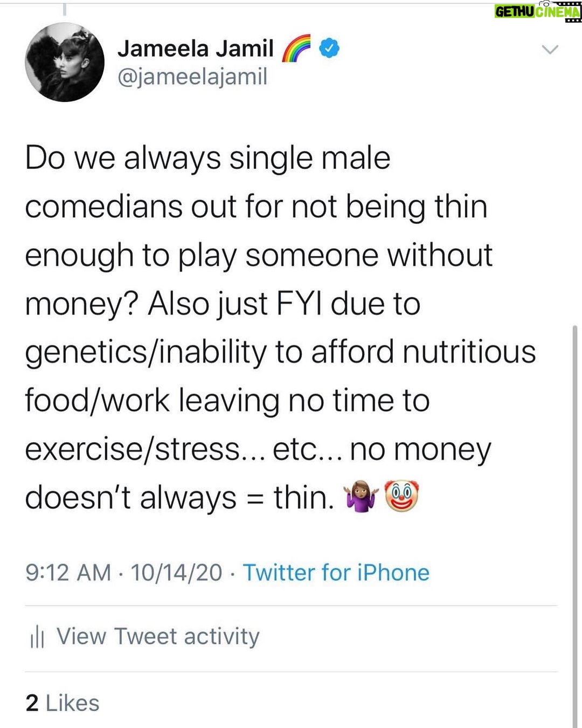
Task: Click the 10/14/20 date
Action: 176,572
